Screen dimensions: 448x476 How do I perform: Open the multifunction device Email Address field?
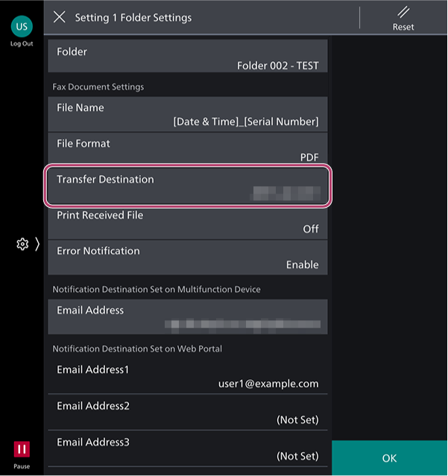tap(188, 317)
